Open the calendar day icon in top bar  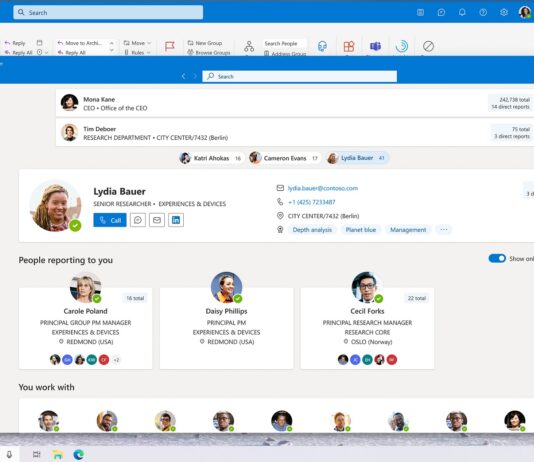coord(421,12)
